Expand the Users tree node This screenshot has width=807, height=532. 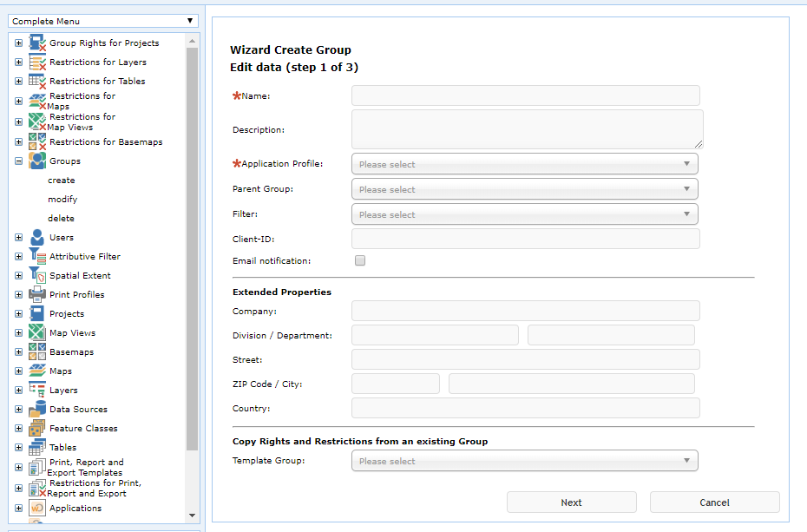(x=18, y=236)
